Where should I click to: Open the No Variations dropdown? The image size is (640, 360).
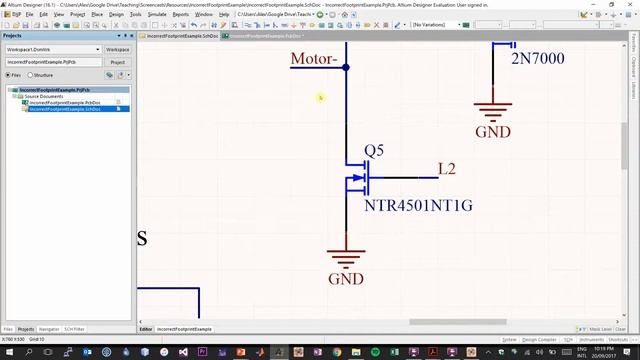click(459, 25)
